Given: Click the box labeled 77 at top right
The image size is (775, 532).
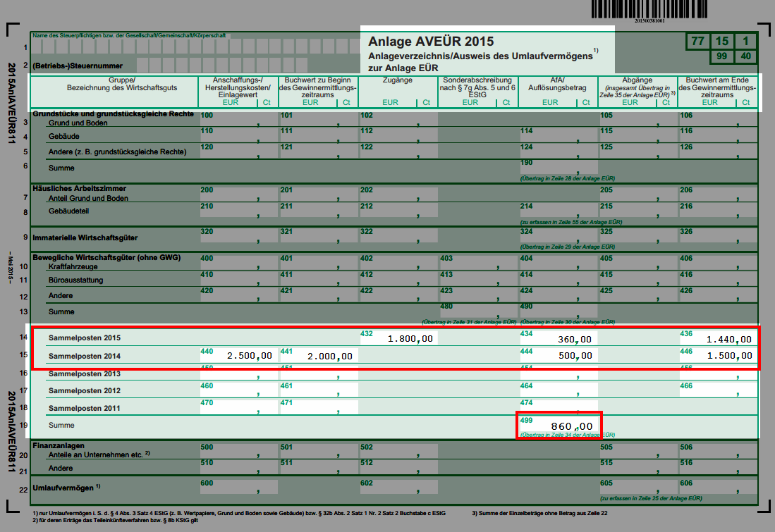Looking at the screenshot, I should click(697, 42).
